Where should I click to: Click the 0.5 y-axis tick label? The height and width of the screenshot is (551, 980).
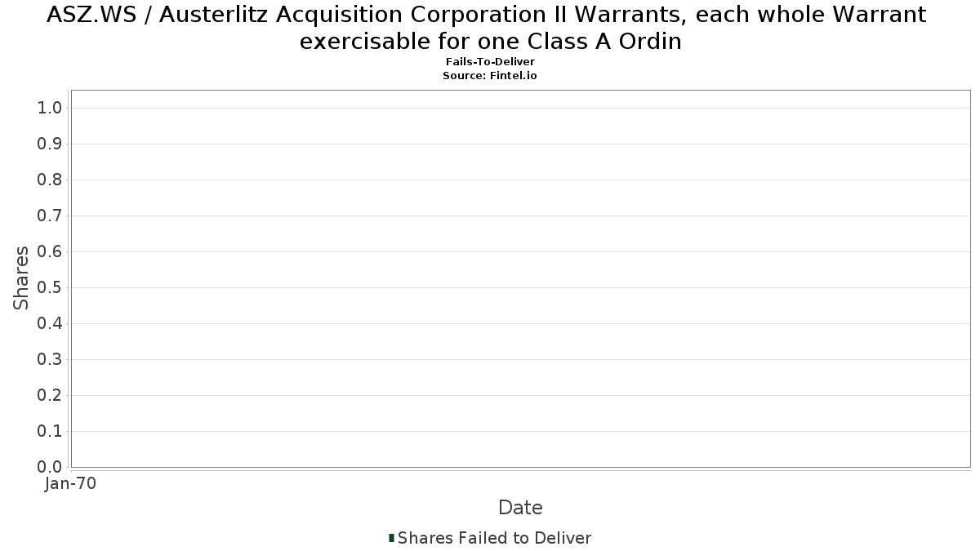[50, 287]
